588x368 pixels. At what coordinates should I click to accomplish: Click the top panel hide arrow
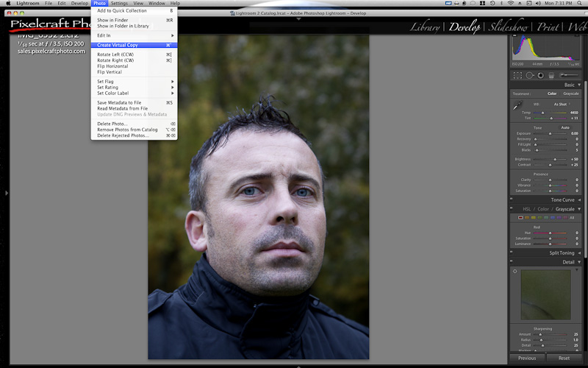click(298, 19)
